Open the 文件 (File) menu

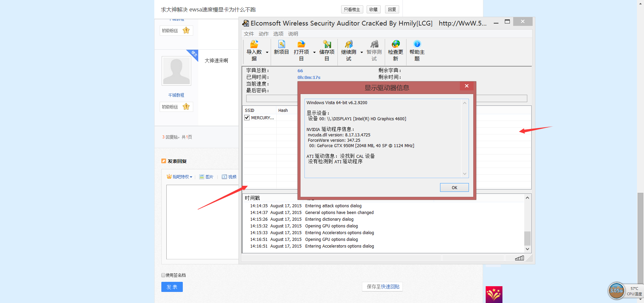[x=249, y=34]
